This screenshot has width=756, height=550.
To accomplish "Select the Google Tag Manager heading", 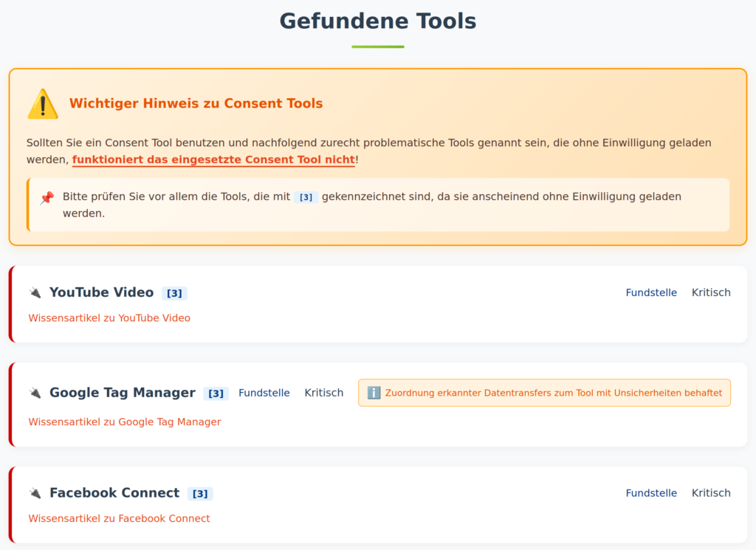I will pos(123,393).
